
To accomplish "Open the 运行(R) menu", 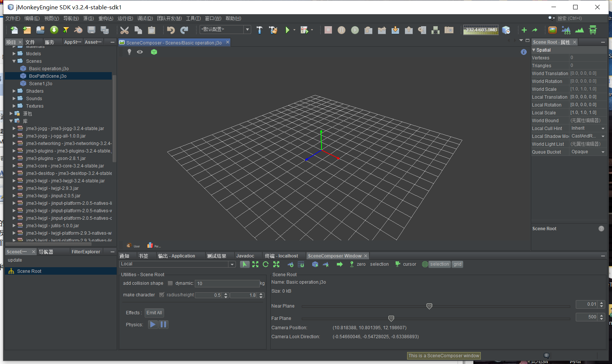I will point(125,18).
